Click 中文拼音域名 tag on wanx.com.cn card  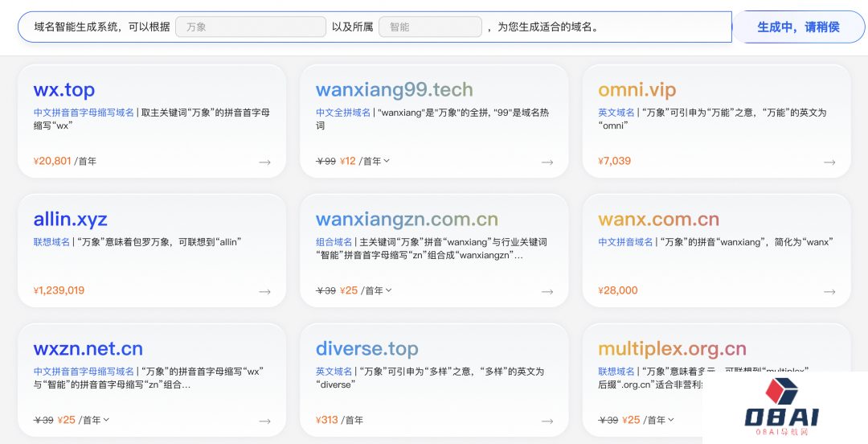click(x=625, y=242)
